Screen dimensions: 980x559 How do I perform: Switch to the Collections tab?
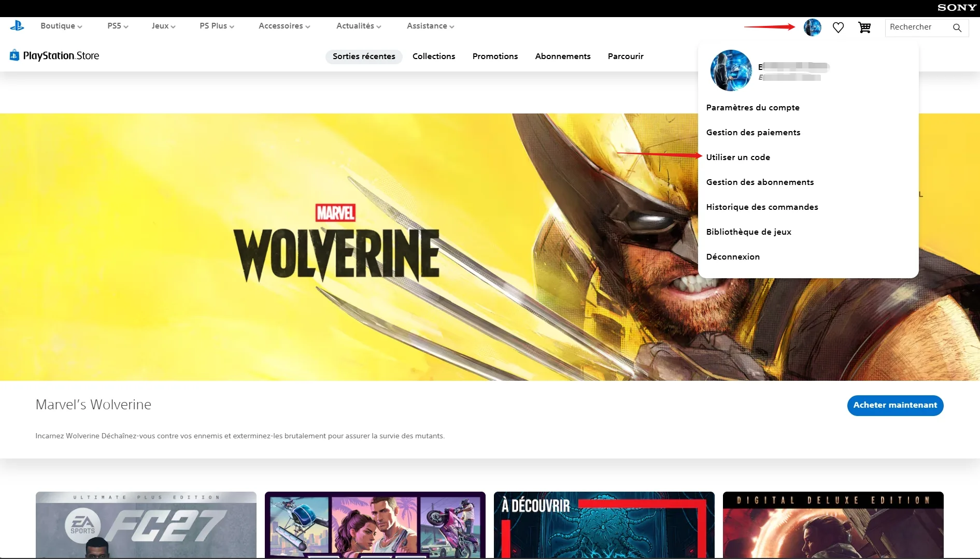434,56
